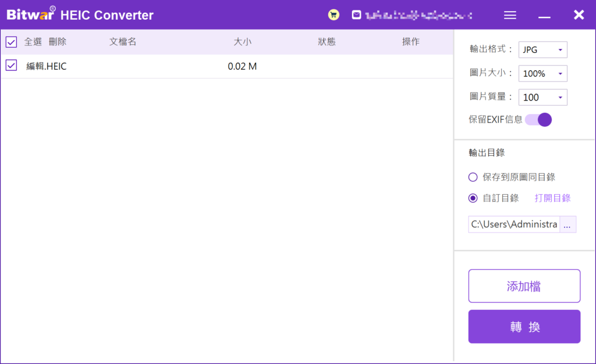Screen dimensions: 596x364
Task: Click the output path input field
Action: [x=514, y=224]
